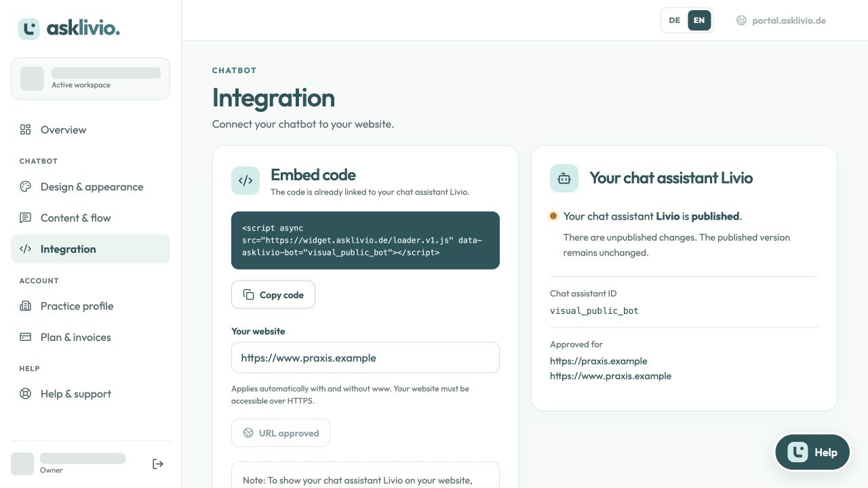
Task: Open the Active workspace selector
Action: click(x=90, y=79)
